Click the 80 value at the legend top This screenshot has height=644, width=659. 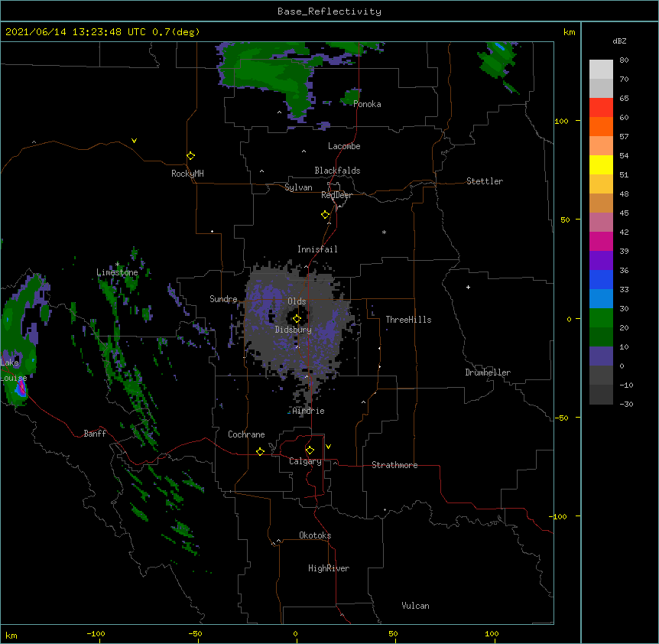pos(624,60)
